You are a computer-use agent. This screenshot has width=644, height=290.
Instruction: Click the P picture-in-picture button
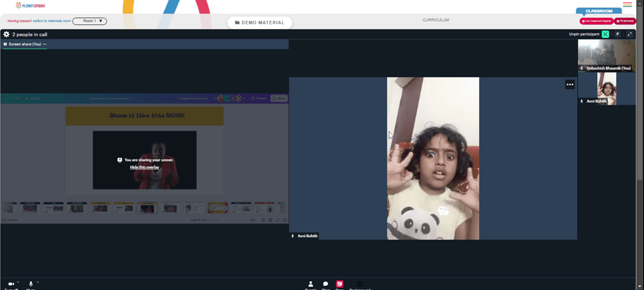click(618, 34)
